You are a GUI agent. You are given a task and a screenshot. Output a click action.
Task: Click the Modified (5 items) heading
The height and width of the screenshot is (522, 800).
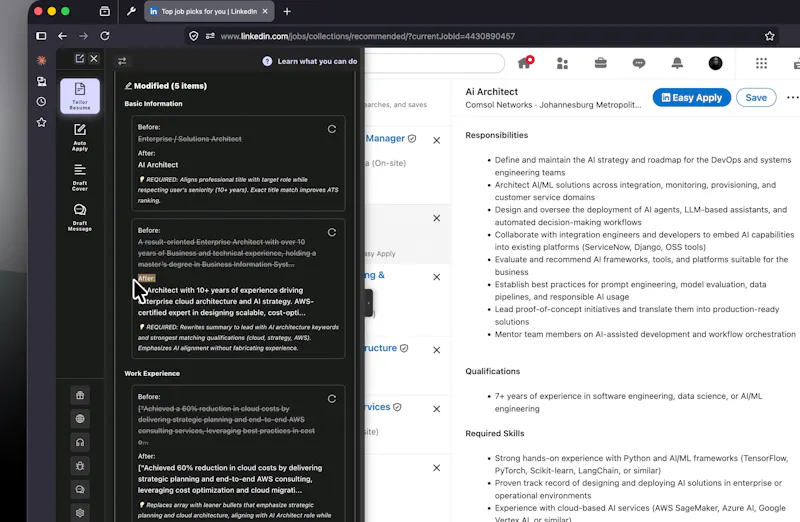tap(166, 86)
